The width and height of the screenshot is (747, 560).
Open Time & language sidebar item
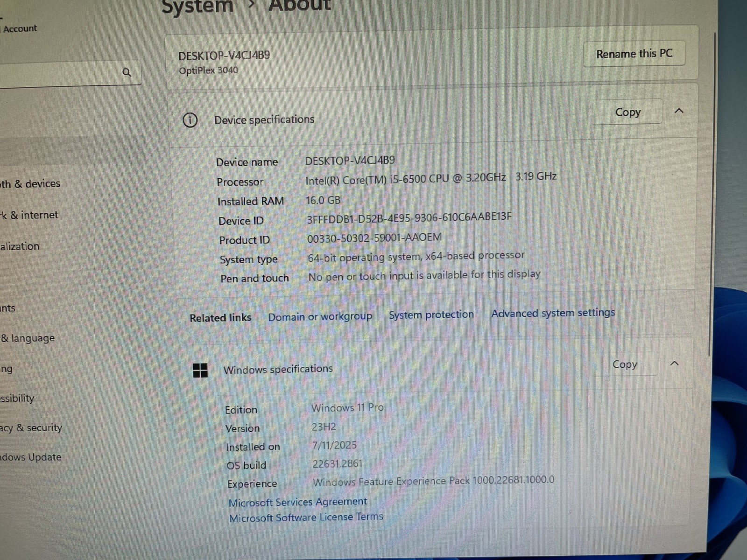28,338
